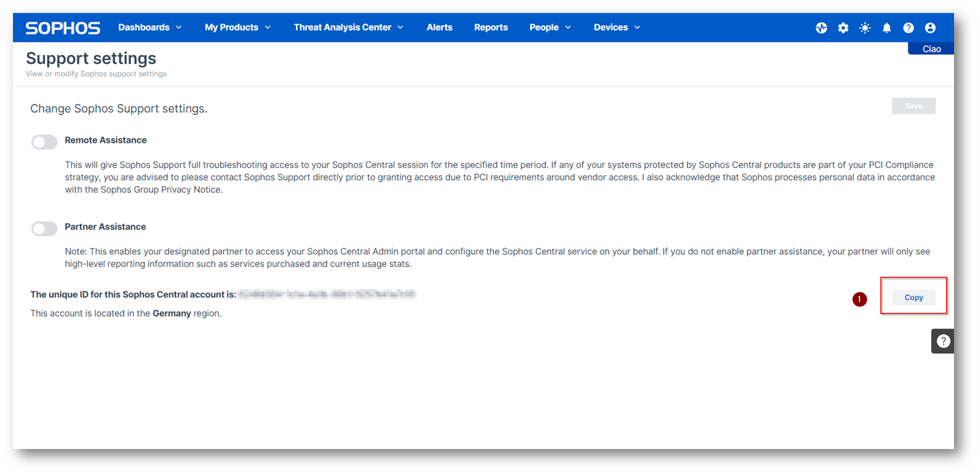Screen dimensions: 980x475
Task: Click the Support settings heading
Action: (x=91, y=58)
